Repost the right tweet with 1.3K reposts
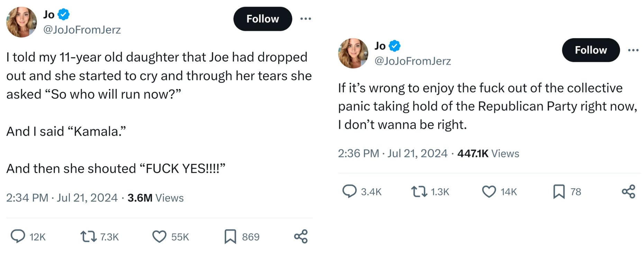Screen dimensions: 644x253 coord(419,192)
